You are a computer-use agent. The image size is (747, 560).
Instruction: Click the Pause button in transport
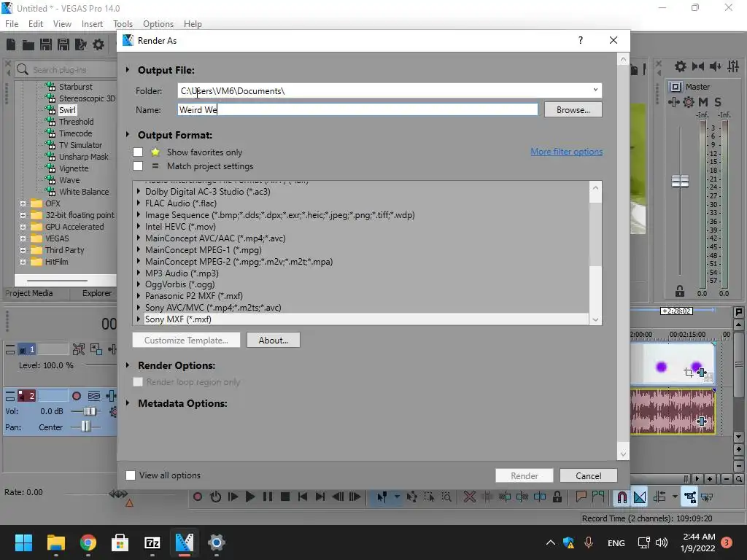pos(268,497)
